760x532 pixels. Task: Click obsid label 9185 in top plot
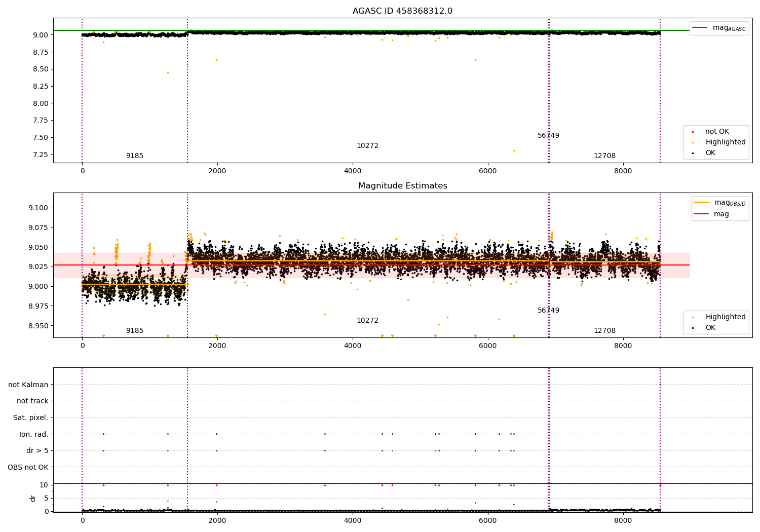click(x=135, y=156)
